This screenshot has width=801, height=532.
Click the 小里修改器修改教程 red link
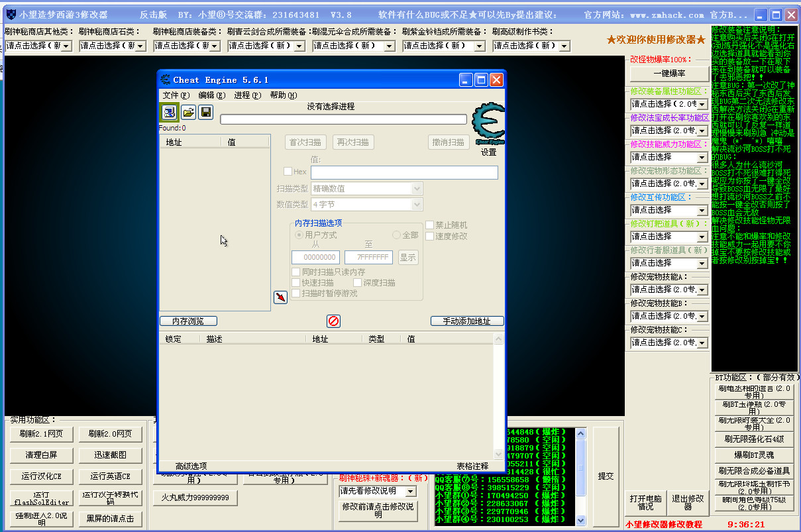click(x=663, y=524)
